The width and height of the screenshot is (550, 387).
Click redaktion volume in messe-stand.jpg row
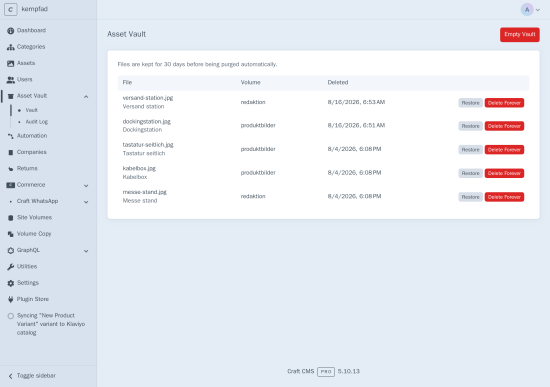tap(253, 196)
